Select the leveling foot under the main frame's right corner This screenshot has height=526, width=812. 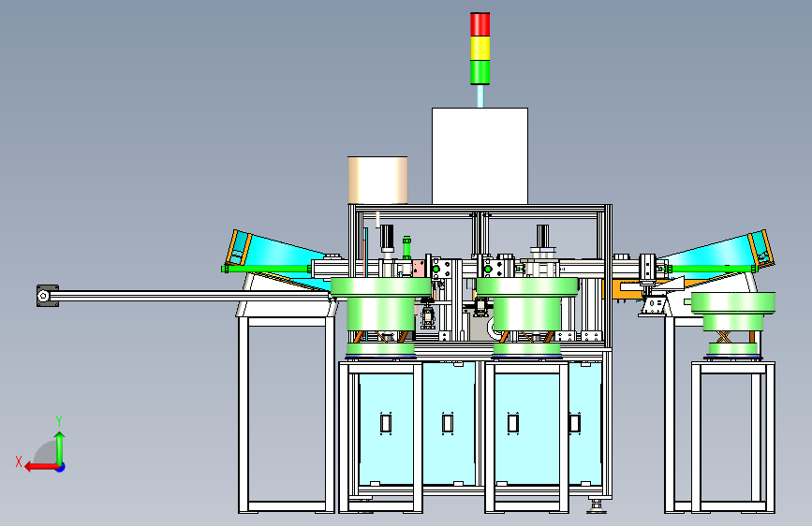point(597,505)
